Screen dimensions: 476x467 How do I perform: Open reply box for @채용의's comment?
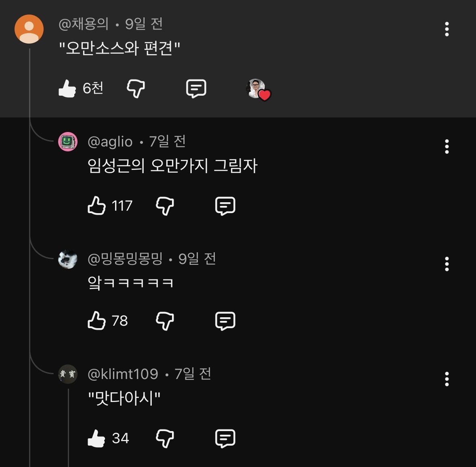[x=197, y=89]
